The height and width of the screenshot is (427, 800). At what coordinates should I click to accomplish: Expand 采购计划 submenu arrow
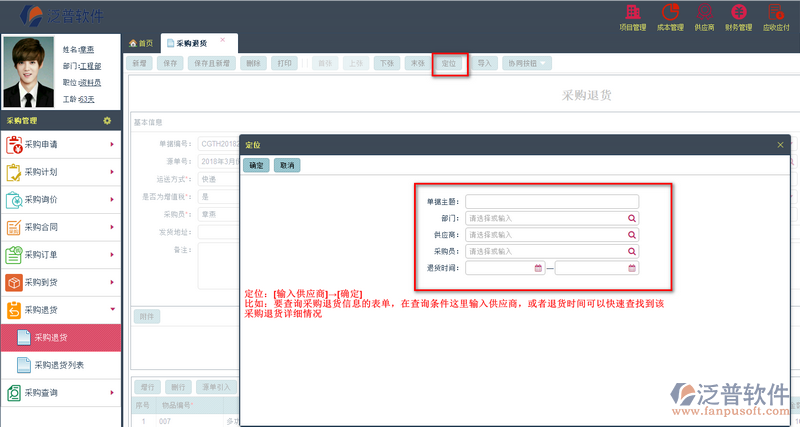point(112,172)
